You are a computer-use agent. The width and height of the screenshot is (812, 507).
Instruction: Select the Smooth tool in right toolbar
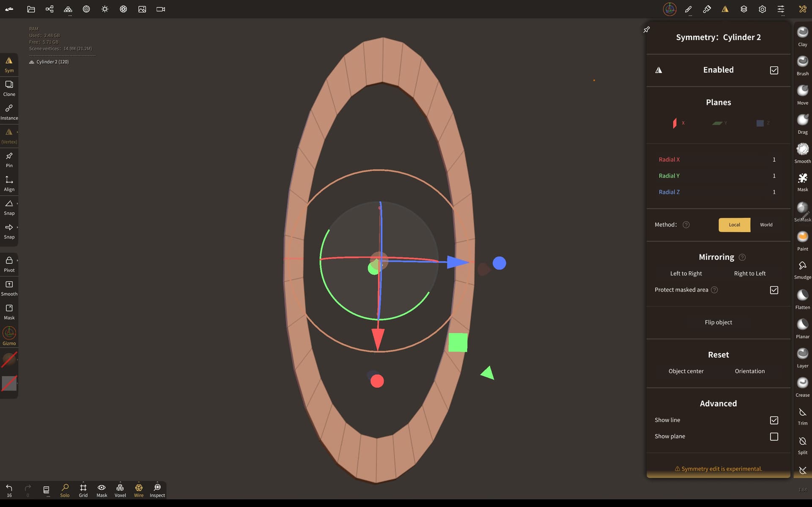[803, 153]
